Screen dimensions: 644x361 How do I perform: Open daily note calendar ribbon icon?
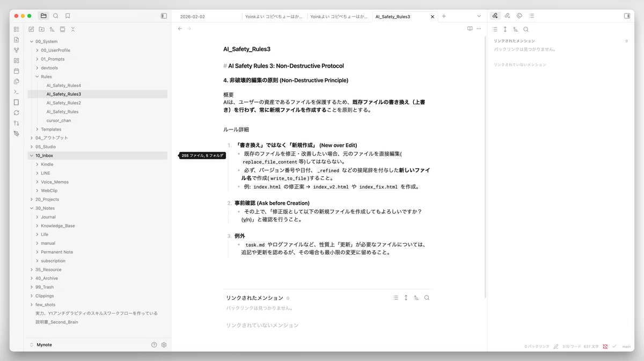[16, 71]
